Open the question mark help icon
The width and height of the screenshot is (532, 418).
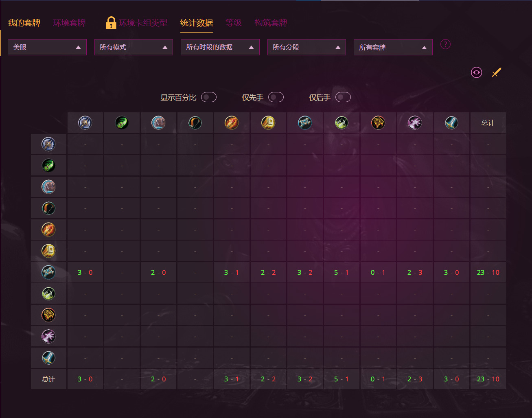(x=445, y=44)
